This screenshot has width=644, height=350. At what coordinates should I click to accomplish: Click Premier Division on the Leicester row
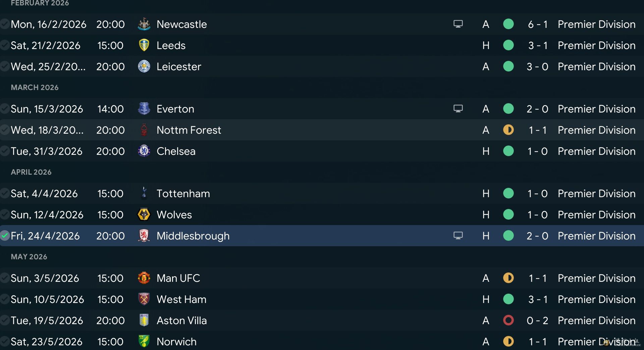tap(596, 67)
